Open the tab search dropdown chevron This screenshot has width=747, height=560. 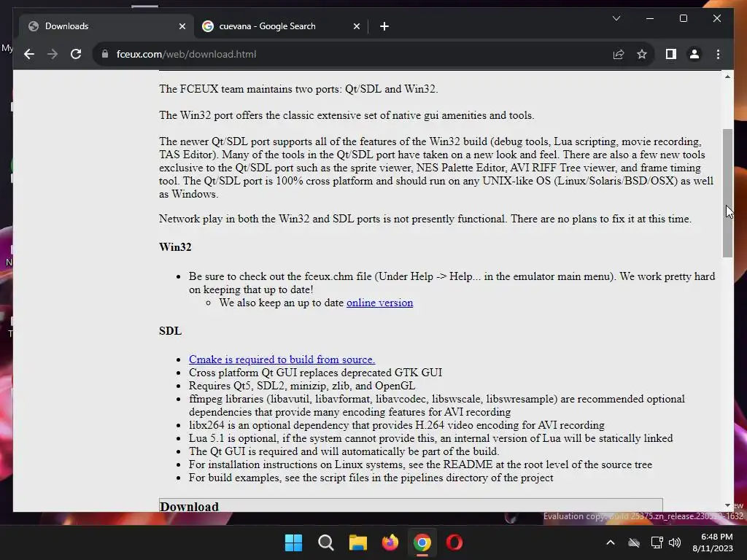coord(616,18)
